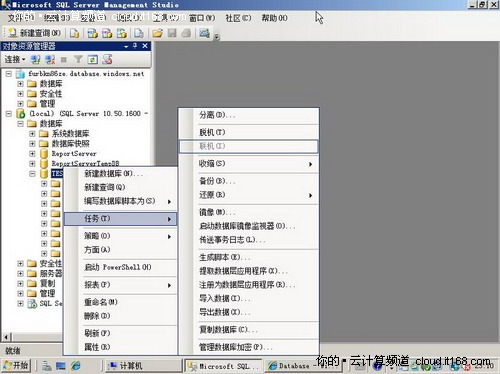Viewport: 500px width, 374px height.
Task: Expand the 系统数据库 folder
Action: point(32,134)
